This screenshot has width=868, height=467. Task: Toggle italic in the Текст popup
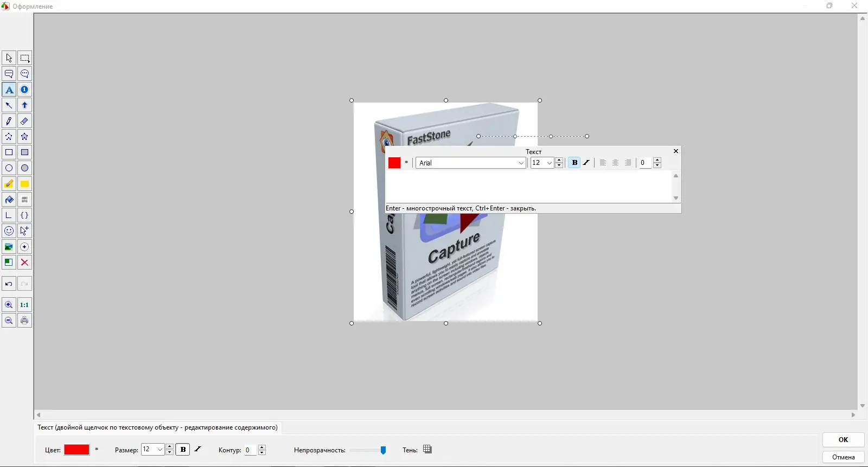(586, 163)
